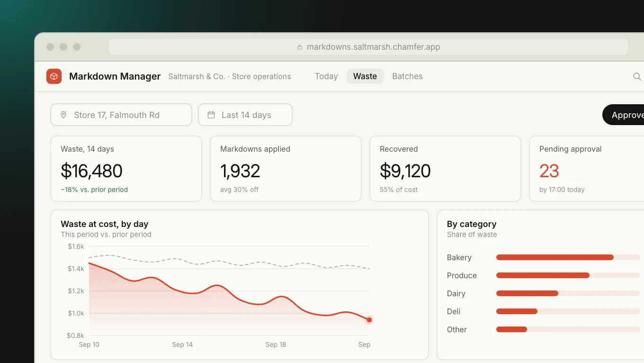The height and width of the screenshot is (363, 644).
Task: Click the Markdowns applied 1,932 card
Action: click(x=286, y=169)
